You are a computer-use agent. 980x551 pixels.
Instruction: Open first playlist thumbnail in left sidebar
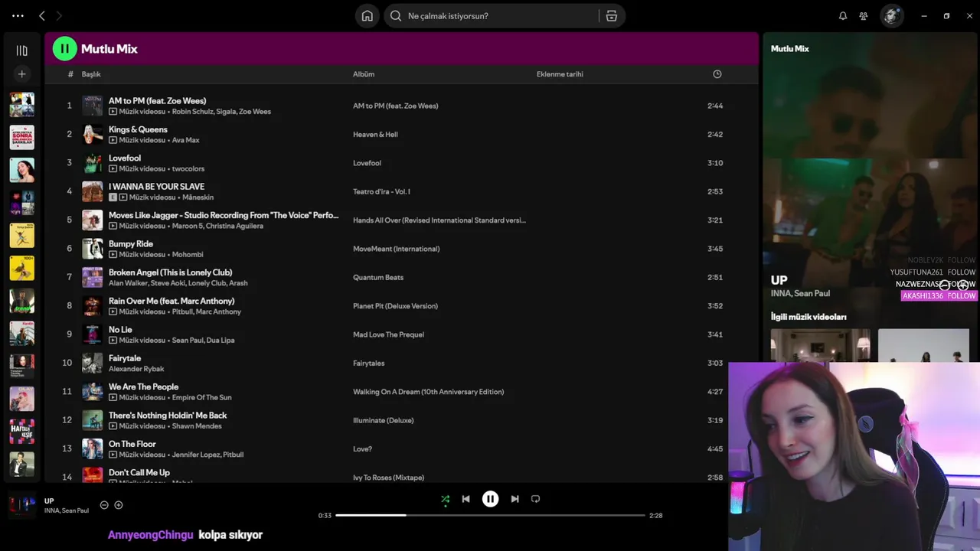[21, 104]
